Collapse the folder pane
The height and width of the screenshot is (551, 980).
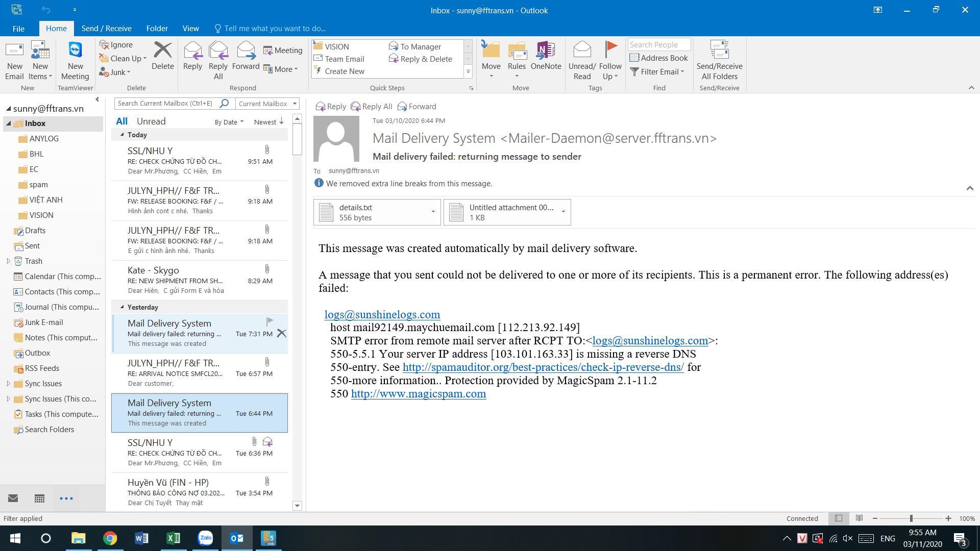(x=97, y=99)
